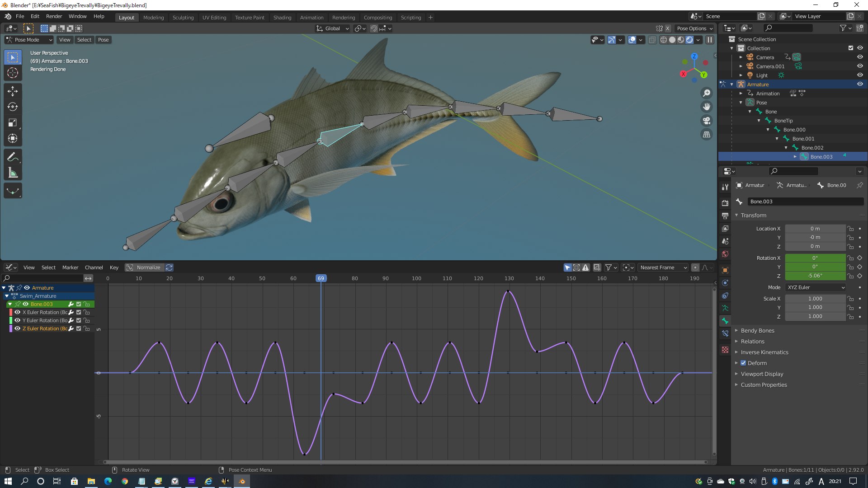868x488 pixels.
Task: Click the Rotation Z value field
Action: (815, 276)
